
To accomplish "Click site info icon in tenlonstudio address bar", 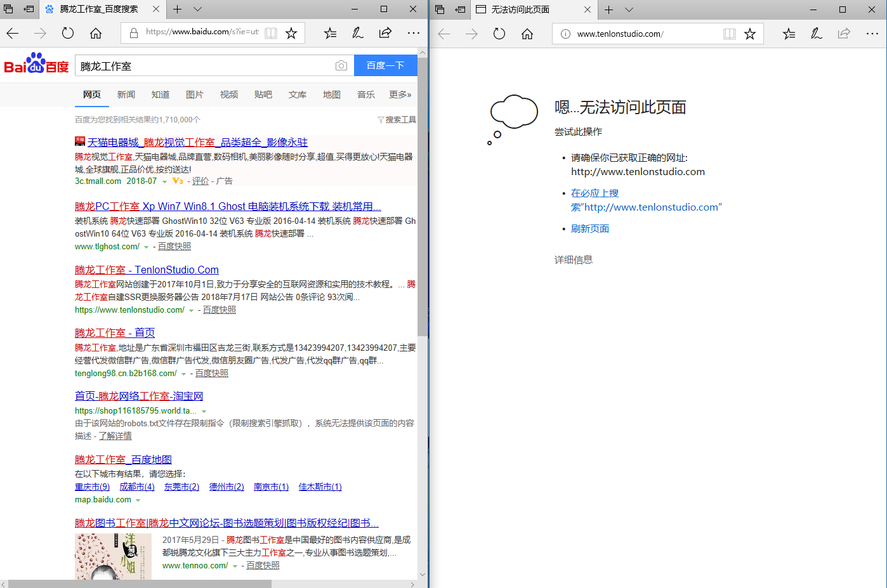I will point(565,34).
